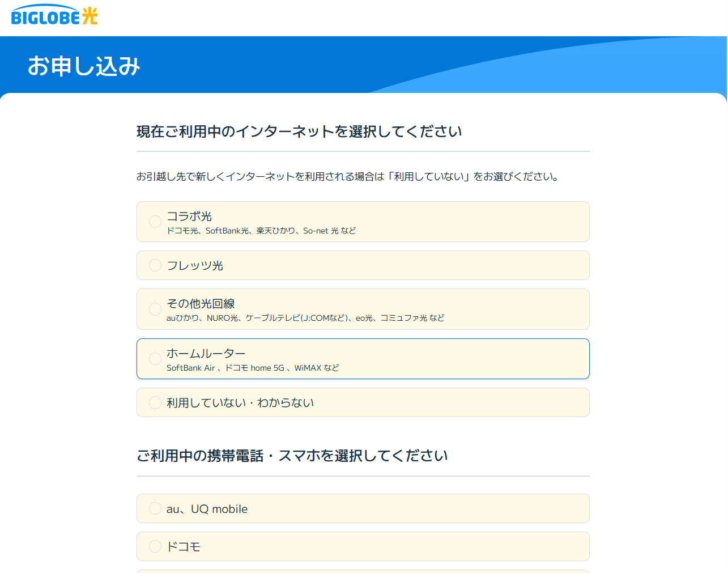Image resolution: width=728 pixels, height=573 pixels.
Task: Click the SoftBank Air ドコモ home 5G description
Action: coord(251,368)
